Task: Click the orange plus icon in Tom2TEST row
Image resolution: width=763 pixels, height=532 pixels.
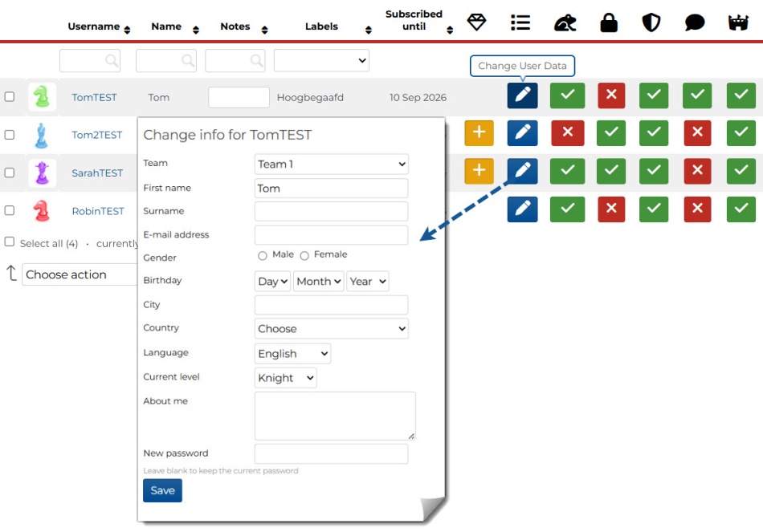Action: [479, 133]
